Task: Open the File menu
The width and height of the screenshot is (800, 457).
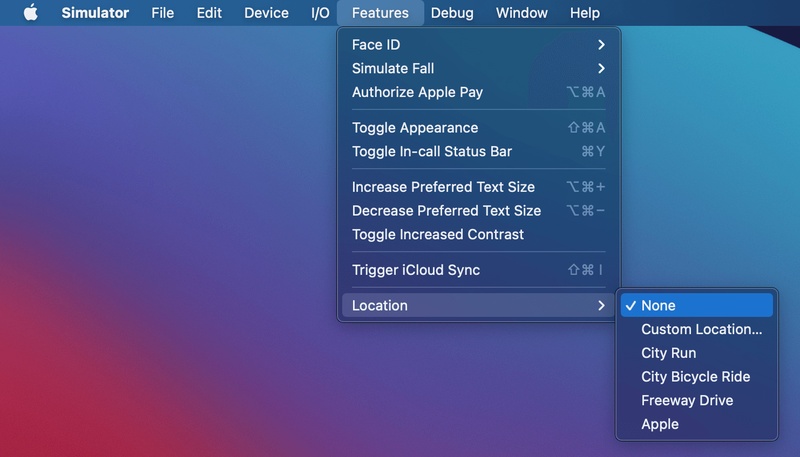Action: point(162,13)
